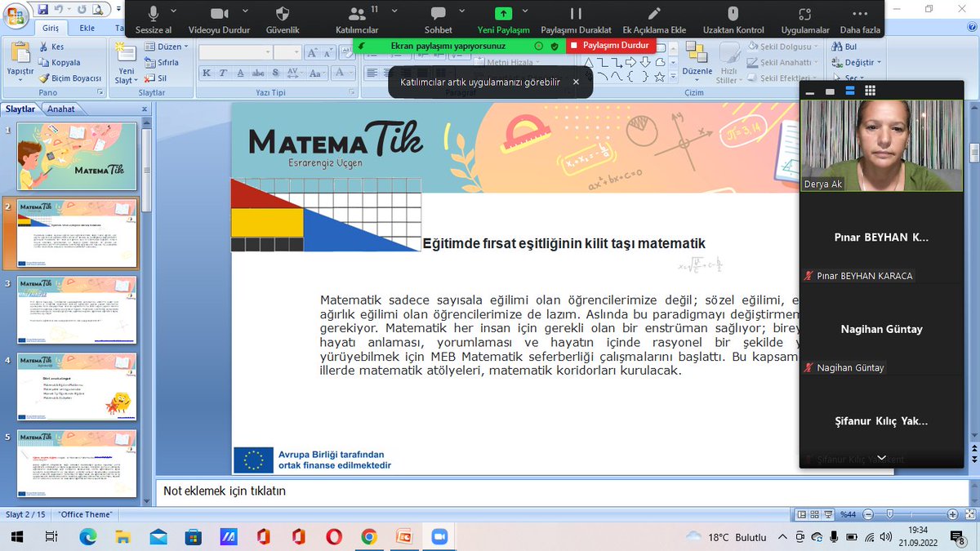Select slide 3 thumbnail

[x=77, y=309]
